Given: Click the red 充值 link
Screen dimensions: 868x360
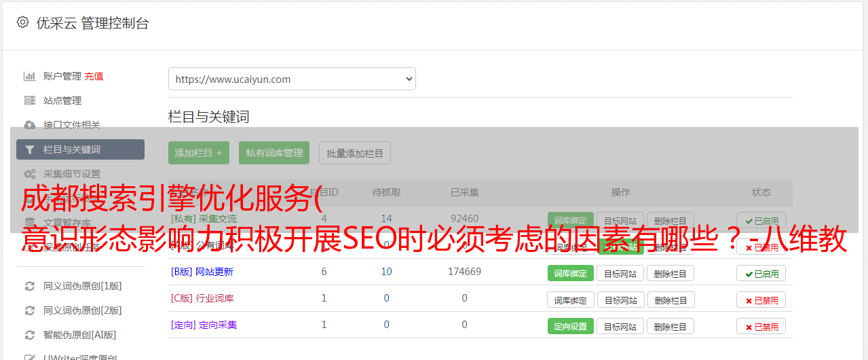Looking at the screenshot, I should (94, 76).
